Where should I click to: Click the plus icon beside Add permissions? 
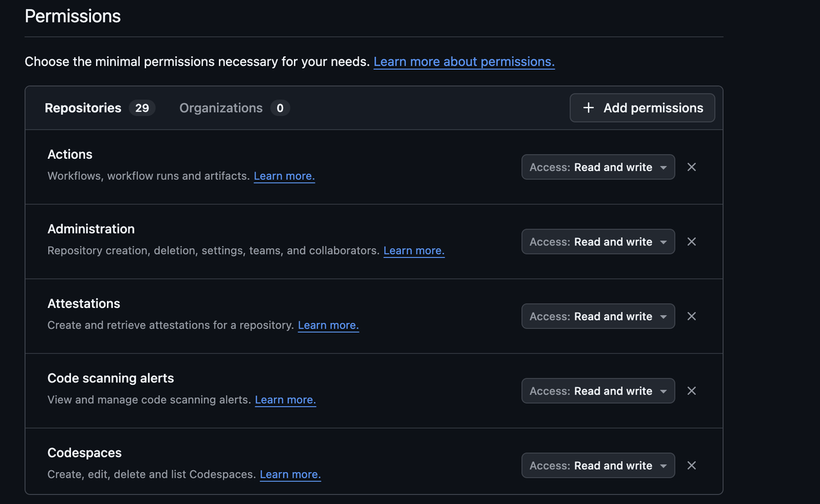[x=588, y=108]
